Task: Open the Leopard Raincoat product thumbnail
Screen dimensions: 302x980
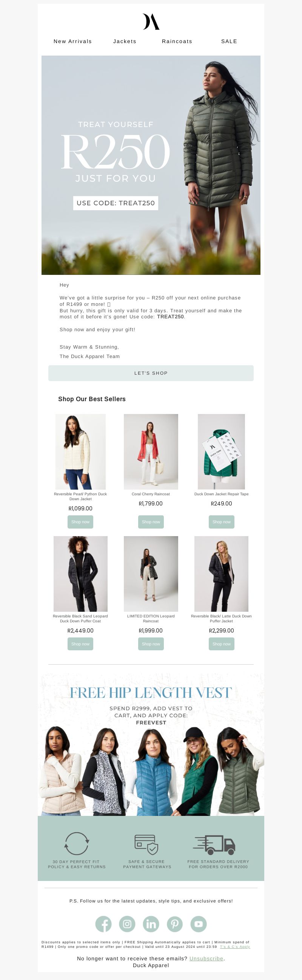Action: 151,574
